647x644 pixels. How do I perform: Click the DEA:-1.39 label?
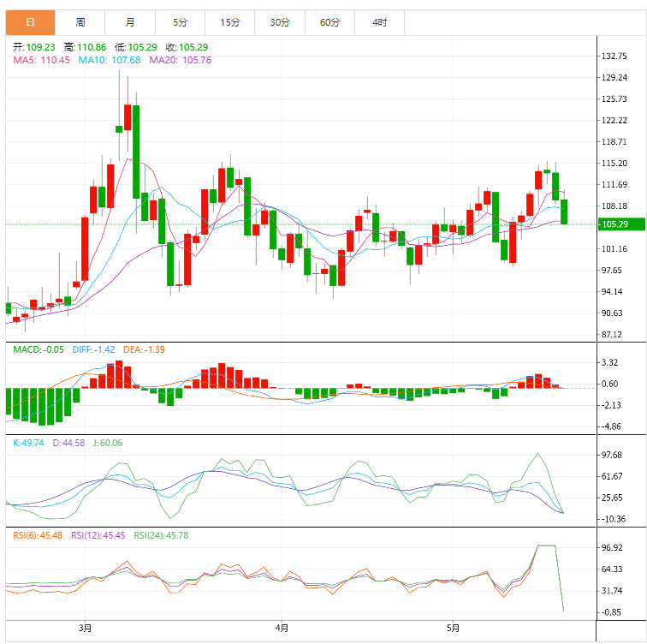pos(144,349)
